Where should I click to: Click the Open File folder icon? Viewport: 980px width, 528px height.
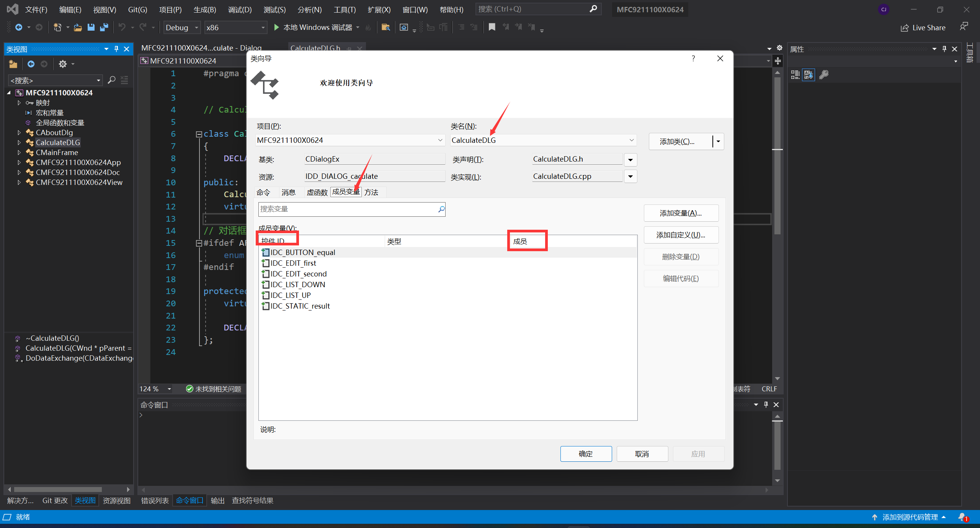tap(78, 27)
